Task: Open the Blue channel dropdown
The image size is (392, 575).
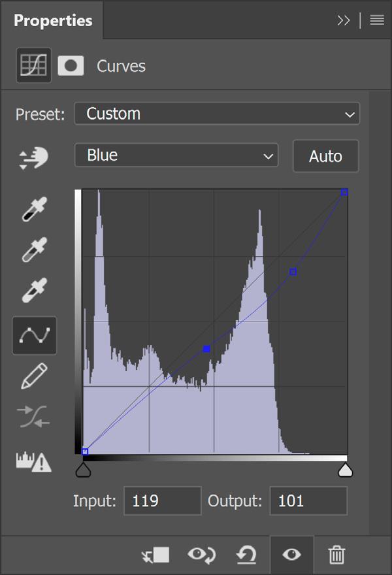Action: 176,156
